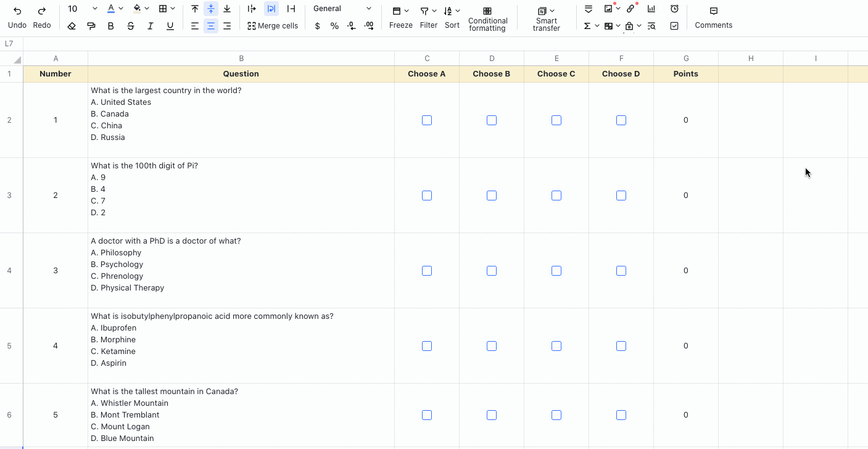Apply strikethrough formatting
This screenshot has height=449, width=868.
[129, 26]
